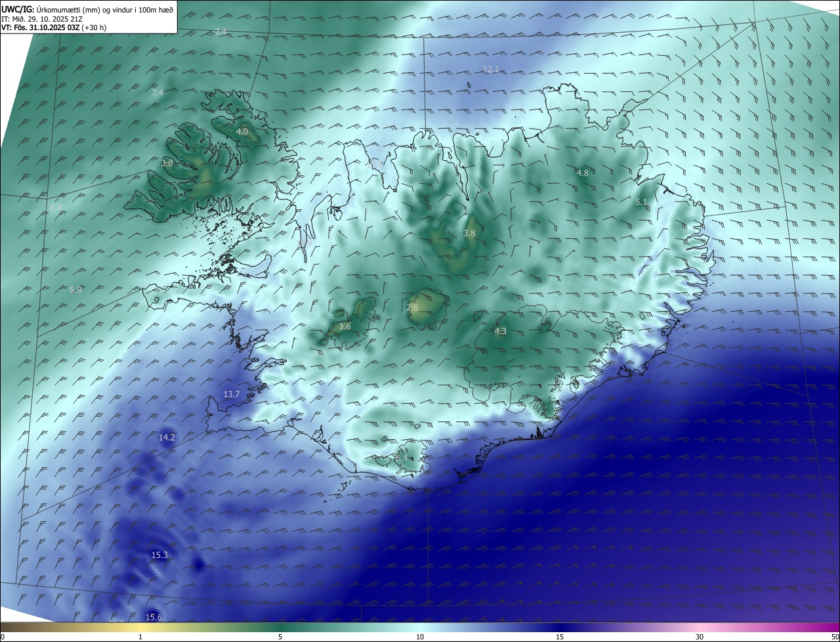Click the '0' tick label on the colour scale

3,637
